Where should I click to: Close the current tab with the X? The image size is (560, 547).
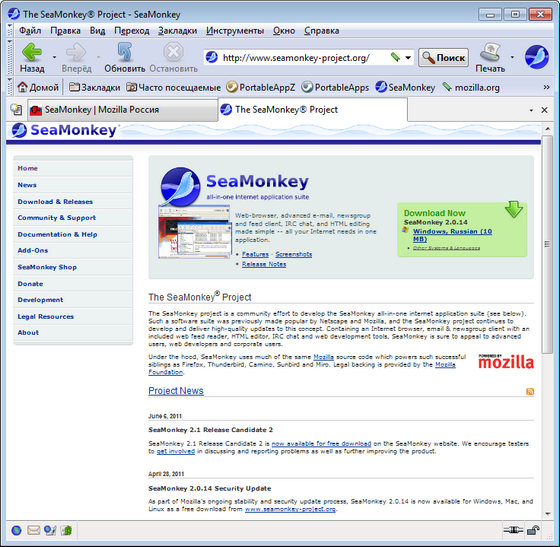[544, 110]
